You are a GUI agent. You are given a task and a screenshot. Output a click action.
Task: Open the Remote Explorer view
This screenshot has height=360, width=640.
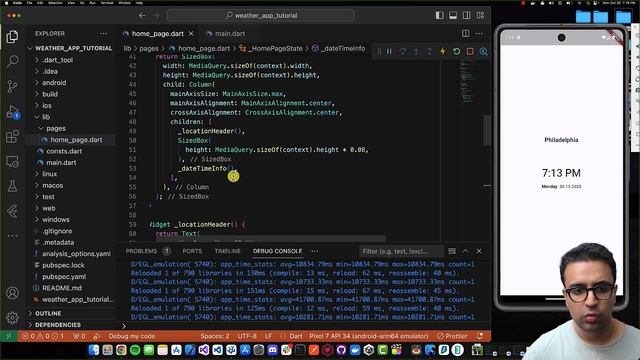pos(12,162)
